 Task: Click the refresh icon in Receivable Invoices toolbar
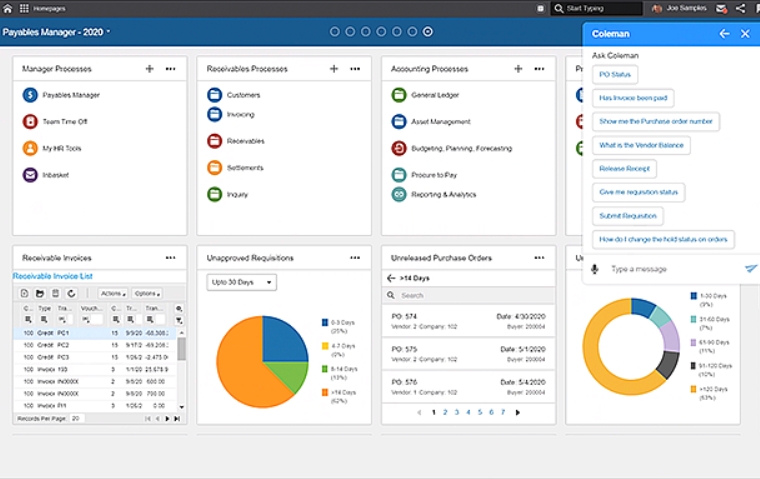[71, 293]
